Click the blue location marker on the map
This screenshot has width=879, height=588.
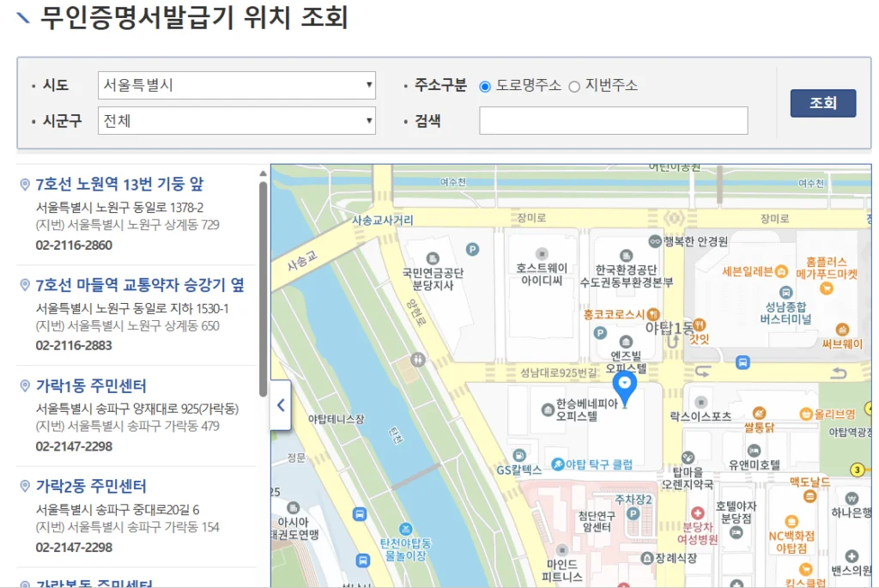pyautogui.click(x=625, y=388)
